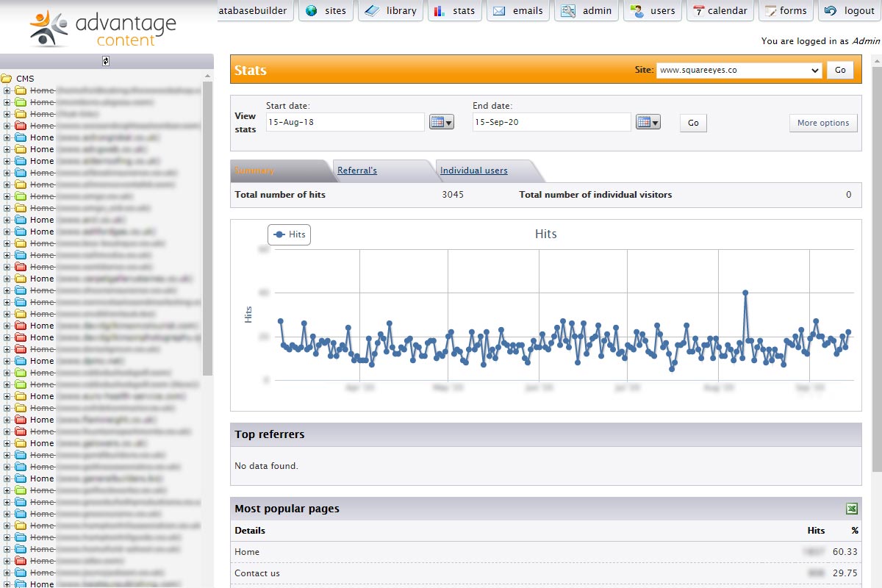Screen dimensions: 882x588
Task: Click the logout icon
Action: pos(831,11)
